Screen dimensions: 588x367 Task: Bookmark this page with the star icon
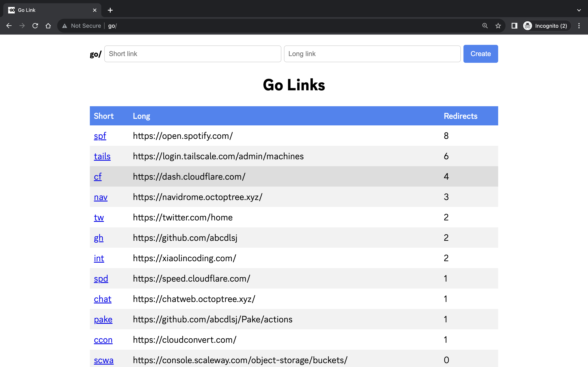point(498,26)
